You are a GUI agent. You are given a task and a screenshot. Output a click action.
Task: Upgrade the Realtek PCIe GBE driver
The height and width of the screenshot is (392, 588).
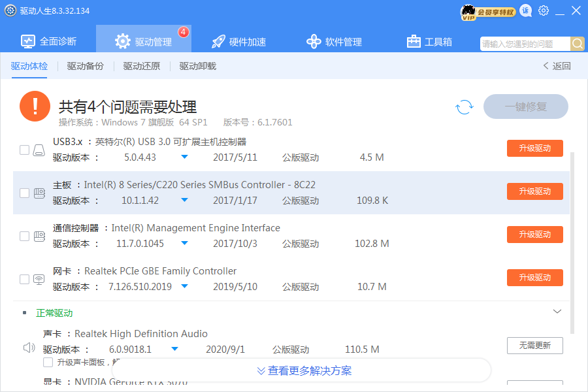534,278
